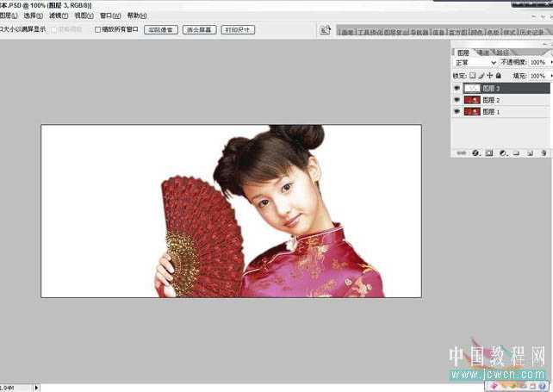Click the 打印尺寸 button
The height and width of the screenshot is (392, 553).
click(238, 29)
